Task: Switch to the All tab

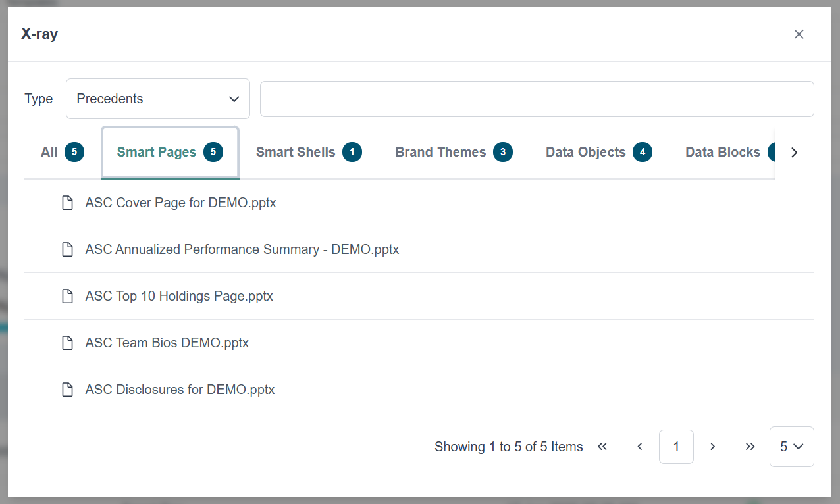Action: 63,152
